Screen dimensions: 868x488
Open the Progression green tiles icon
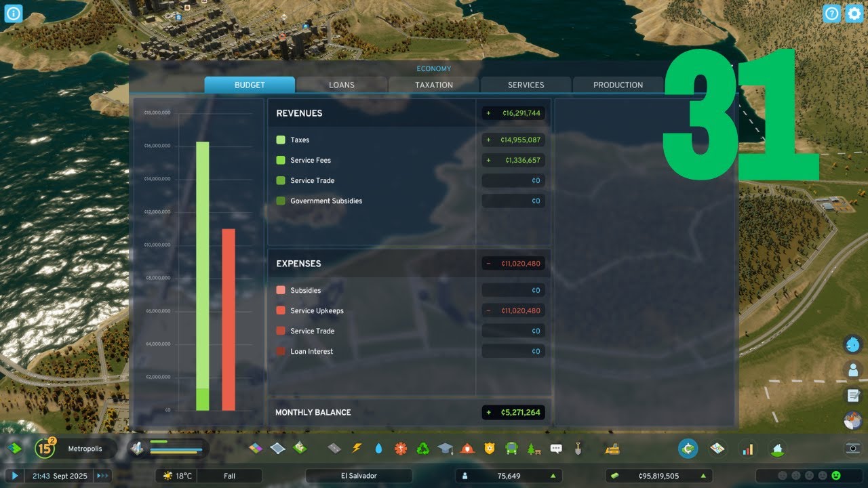coord(15,448)
